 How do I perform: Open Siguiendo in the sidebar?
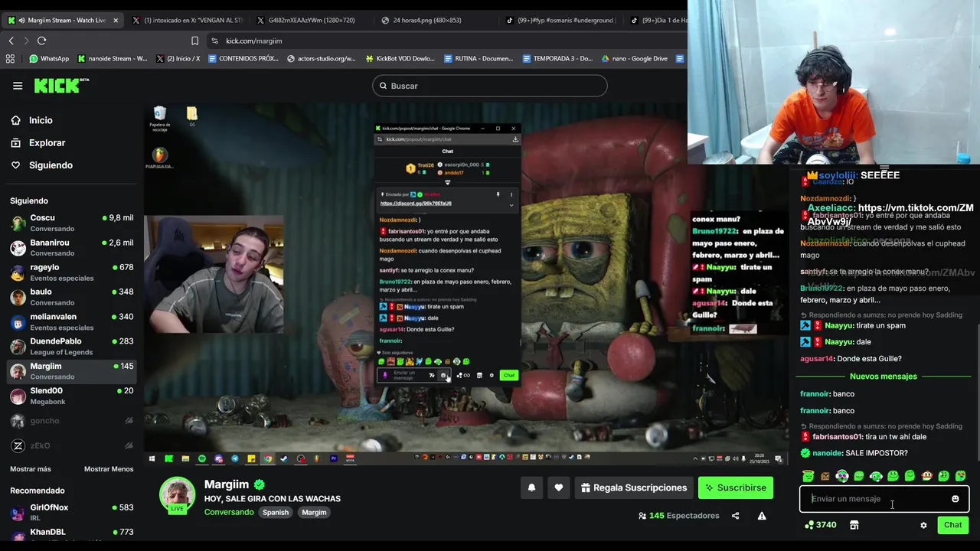pyautogui.click(x=41, y=165)
